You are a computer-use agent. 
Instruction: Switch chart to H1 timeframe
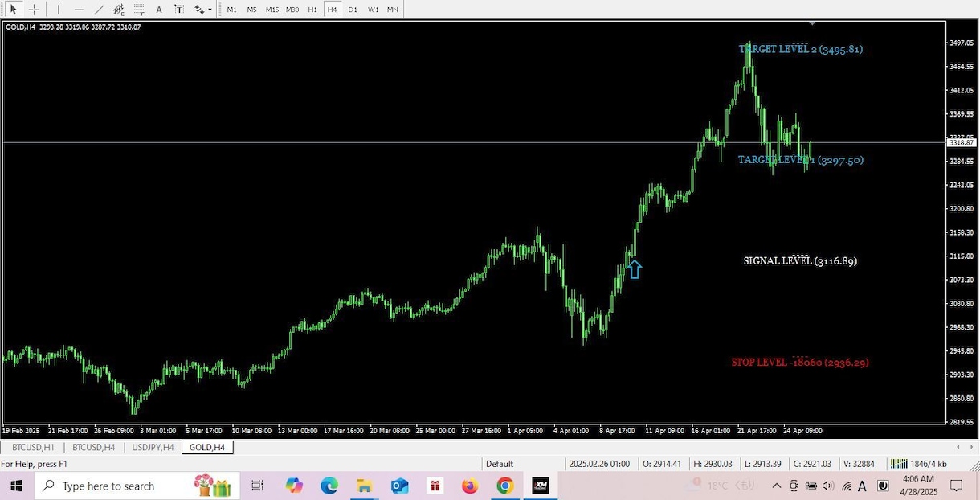pyautogui.click(x=312, y=10)
